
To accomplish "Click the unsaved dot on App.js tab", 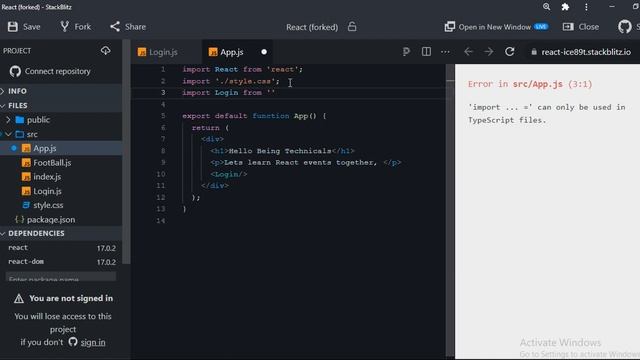I will click(264, 52).
